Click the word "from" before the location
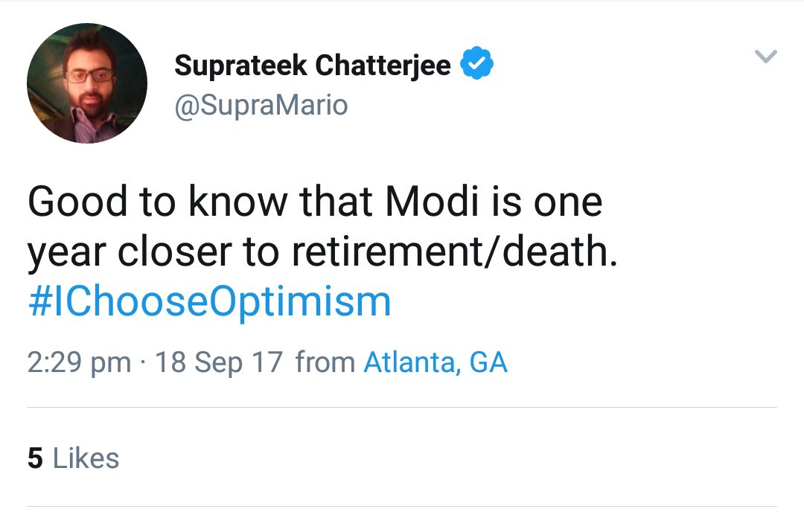This screenshot has width=804, height=532. [x=325, y=362]
